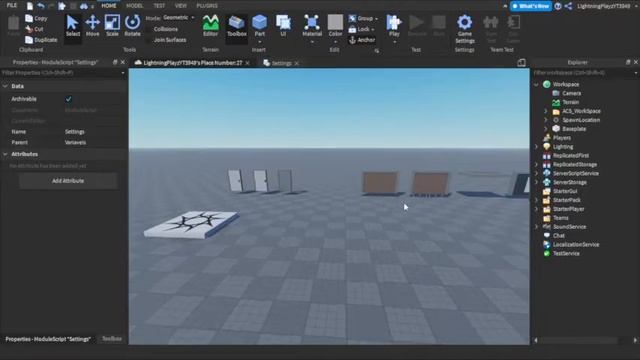Click the Undo arrow in title bar
Screen dimensions: 640x360
click(x=41, y=6)
